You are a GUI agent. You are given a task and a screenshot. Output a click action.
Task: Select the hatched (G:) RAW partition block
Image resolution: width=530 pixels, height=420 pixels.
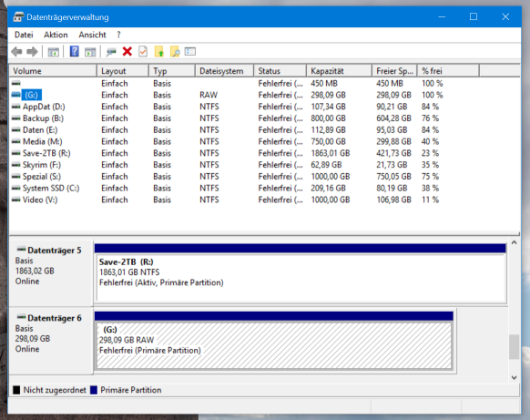click(x=274, y=341)
